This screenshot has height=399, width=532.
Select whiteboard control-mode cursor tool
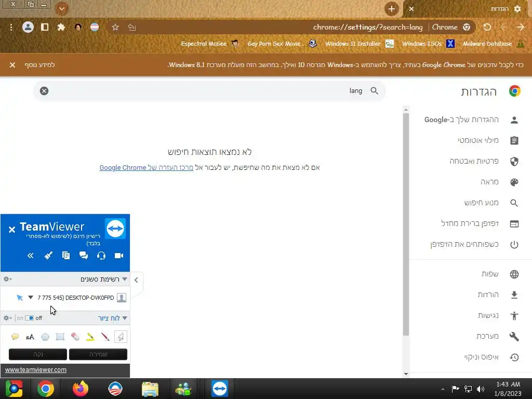click(121, 337)
